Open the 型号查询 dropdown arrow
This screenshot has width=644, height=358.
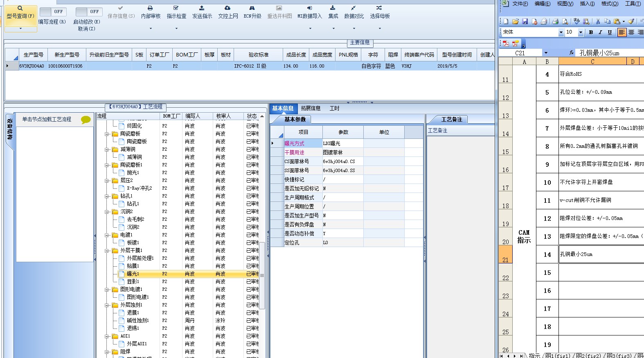coord(20,29)
